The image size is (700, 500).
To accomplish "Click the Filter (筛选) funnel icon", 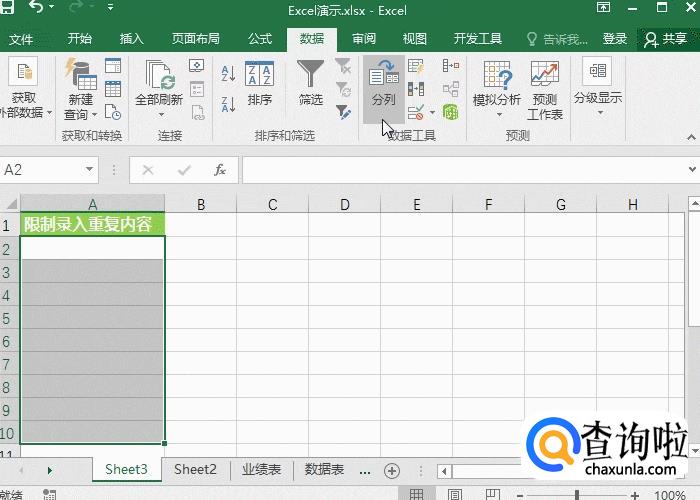I will coord(311,76).
